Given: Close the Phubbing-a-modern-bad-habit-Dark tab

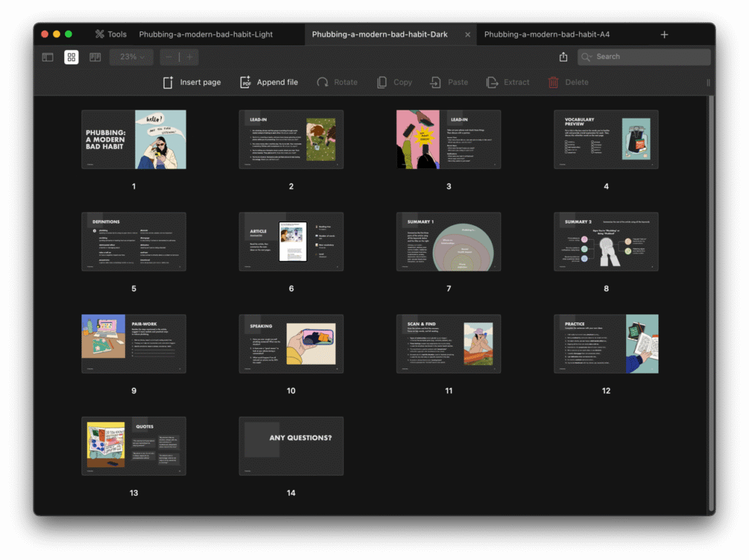Looking at the screenshot, I should pos(467,34).
